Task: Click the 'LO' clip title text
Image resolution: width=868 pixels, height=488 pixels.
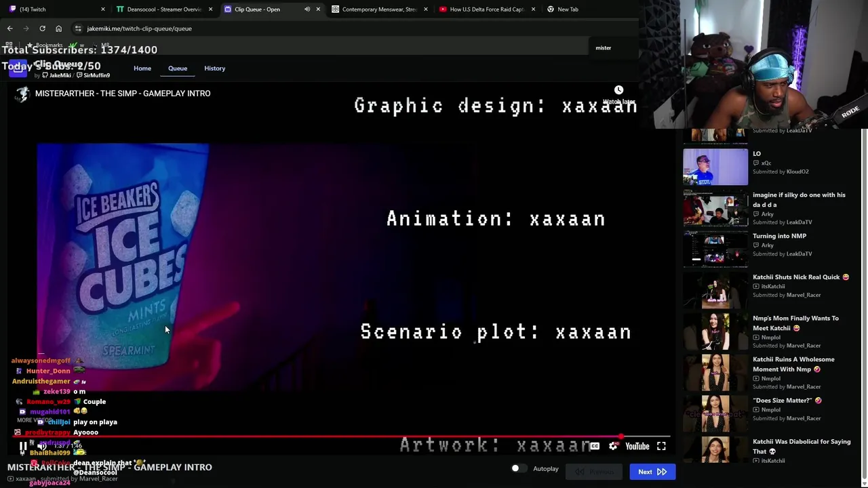Action: coord(757,154)
